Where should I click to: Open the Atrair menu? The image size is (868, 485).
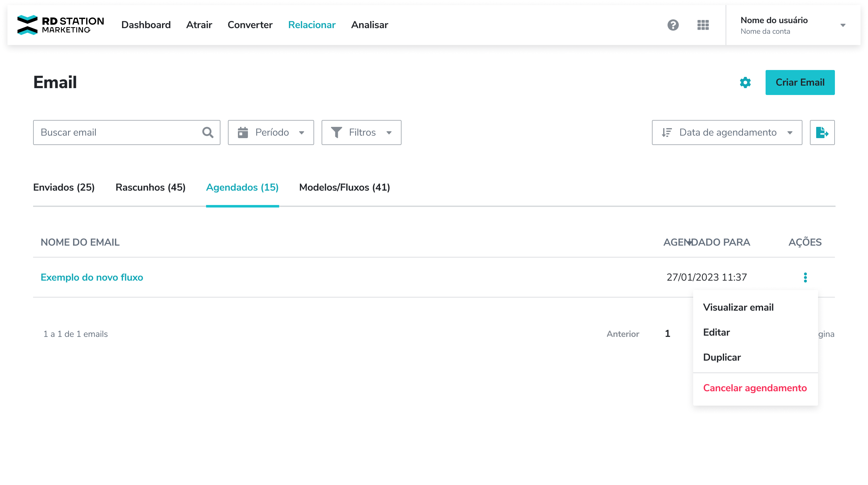point(199,25)
